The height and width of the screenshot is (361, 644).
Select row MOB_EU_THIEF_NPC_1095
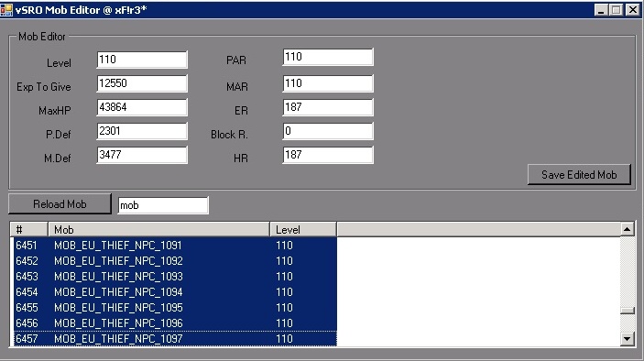click(x=175, y=308)
